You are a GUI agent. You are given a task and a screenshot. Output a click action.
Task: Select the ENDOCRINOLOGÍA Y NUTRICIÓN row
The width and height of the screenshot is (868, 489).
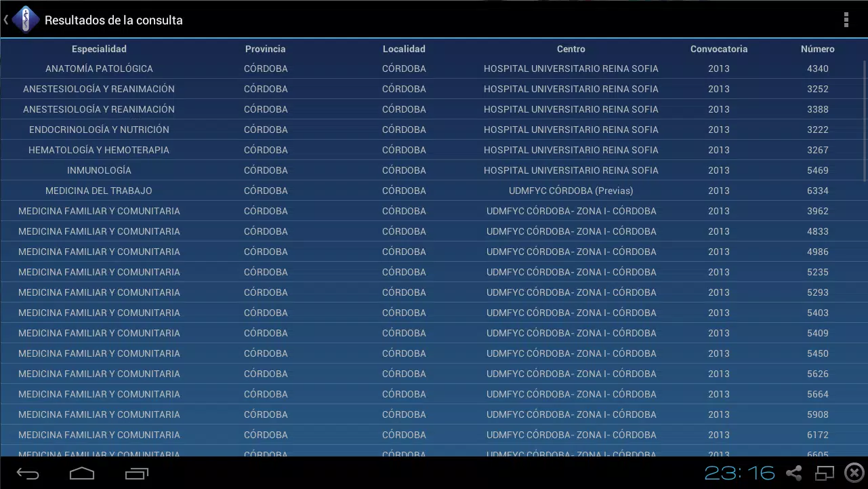[x=434, y=130]
